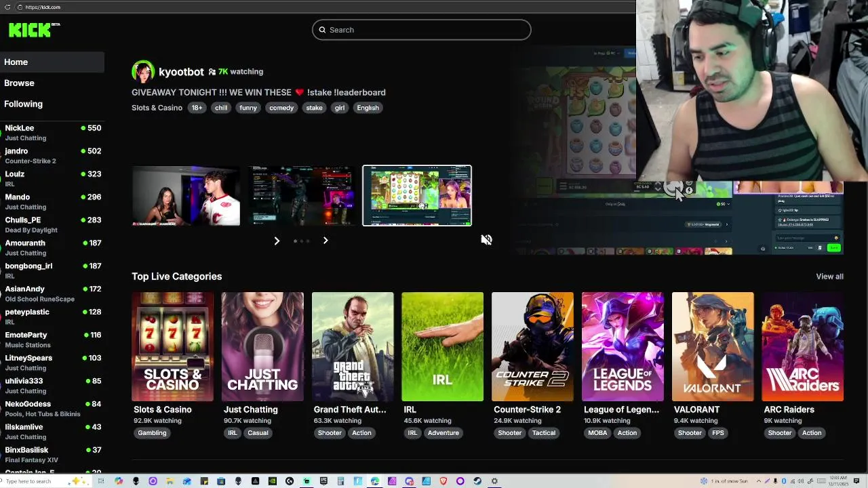The height and width of the screenshot is (488, 868).
Task: Open the ARC Raiders category card
Action: click(x=803, y=346)
